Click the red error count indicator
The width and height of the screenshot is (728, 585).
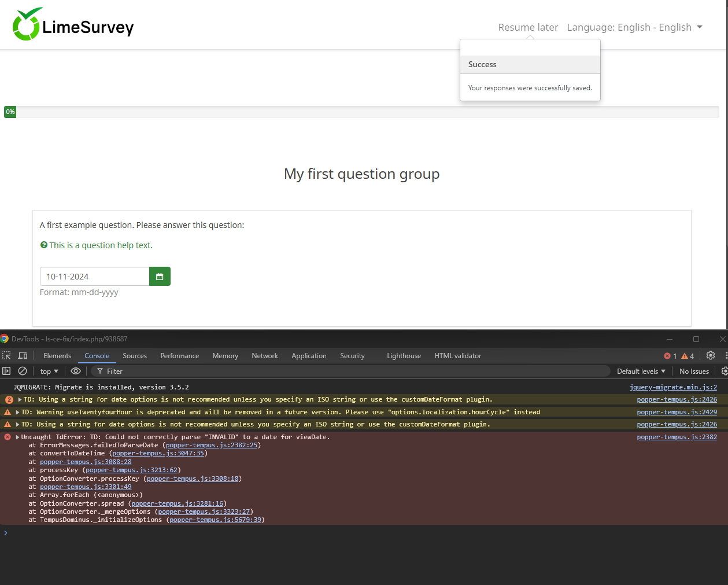tap(670, 356)
